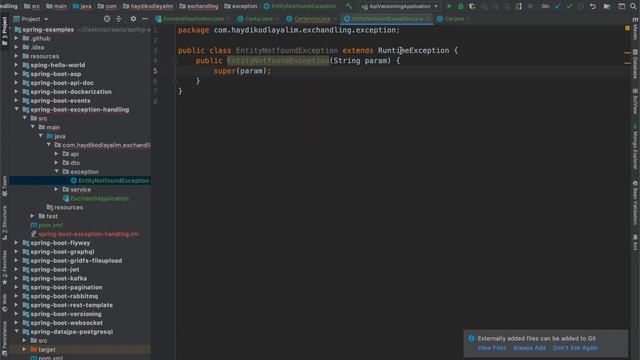This screenshot has height=360, width=640.
Task: Click the exception breadcrumb in navigation bar
Action: coord(241,6)
